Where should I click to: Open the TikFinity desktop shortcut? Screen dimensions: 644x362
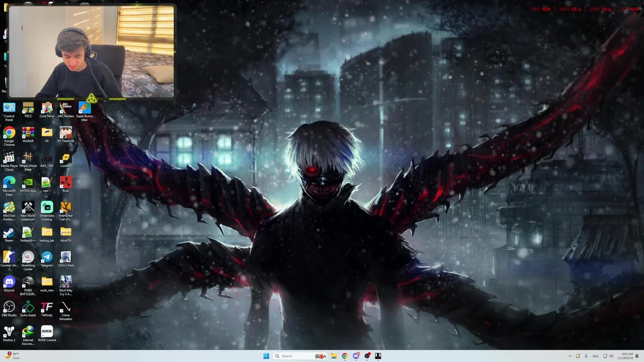click(47, 309)
